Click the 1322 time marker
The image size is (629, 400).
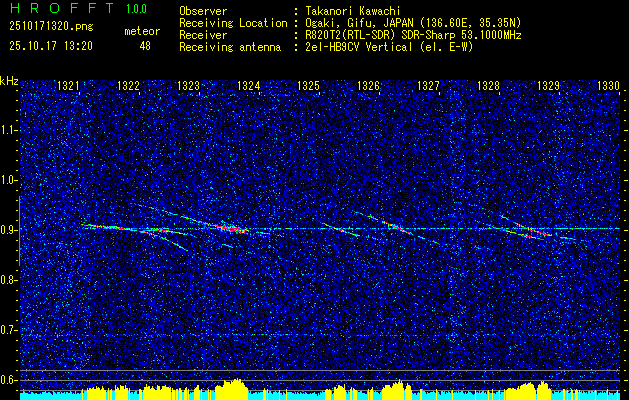click(x=128, y=85)
